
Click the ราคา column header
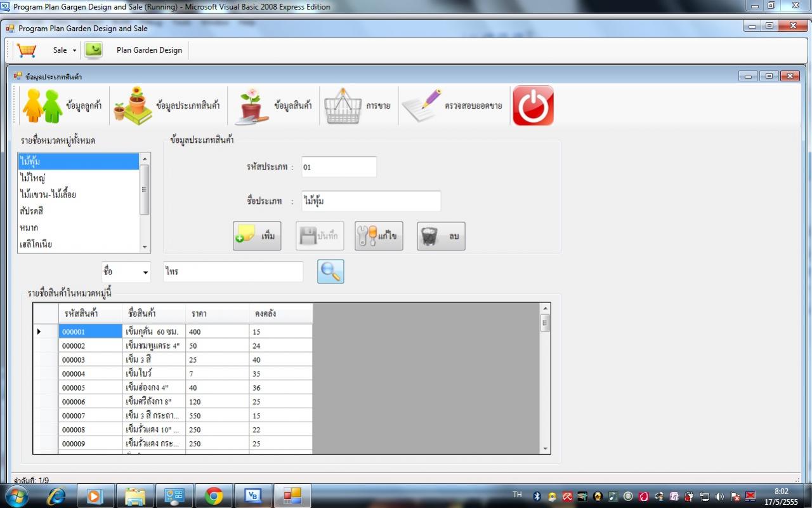(x=217, y=314)
